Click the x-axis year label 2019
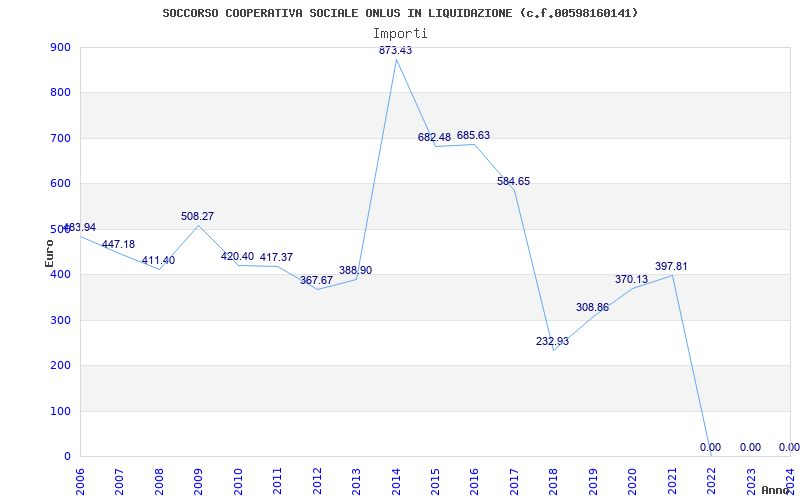The image size is (800, 500). coord(594,481)
